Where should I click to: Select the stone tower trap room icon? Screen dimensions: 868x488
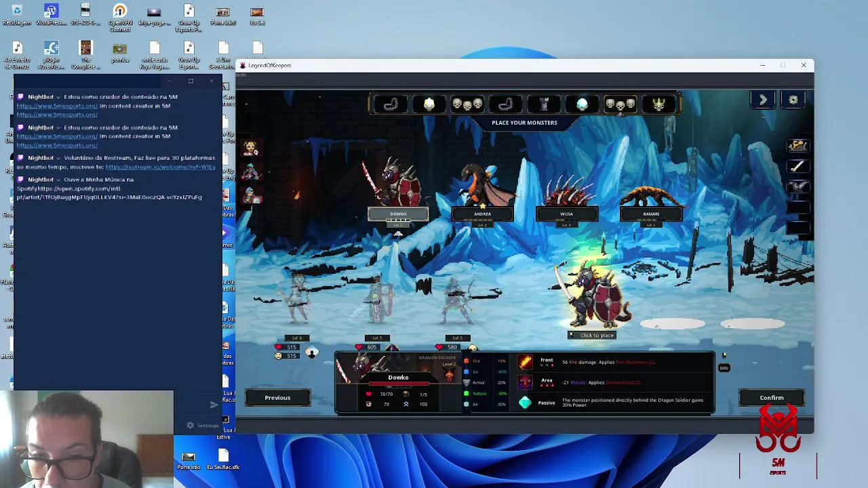pyautogui.click(x=544, y=104)
